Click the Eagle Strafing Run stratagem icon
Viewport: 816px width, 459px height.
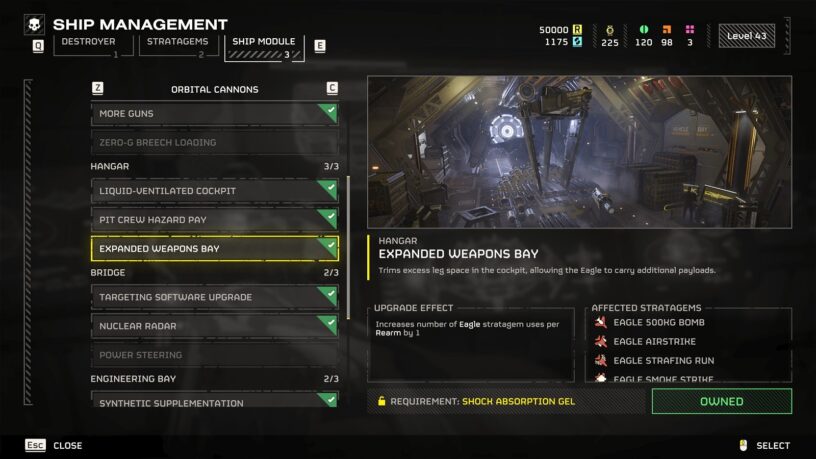tap(601, 360)
